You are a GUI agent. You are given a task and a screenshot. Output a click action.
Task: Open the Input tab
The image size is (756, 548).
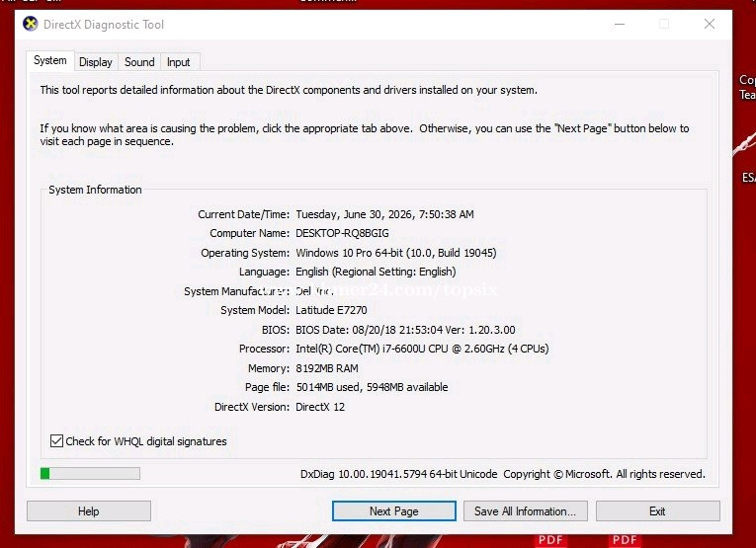pos(179,62)
